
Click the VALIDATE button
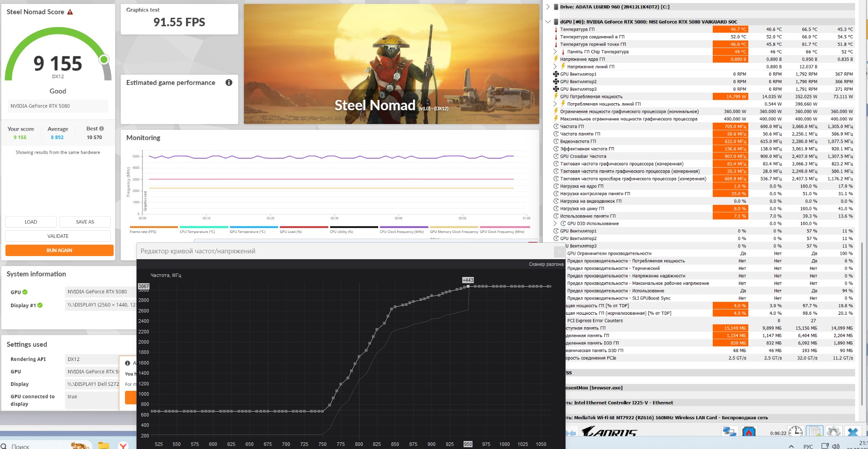pyautogui.click(x=58, y=236)
